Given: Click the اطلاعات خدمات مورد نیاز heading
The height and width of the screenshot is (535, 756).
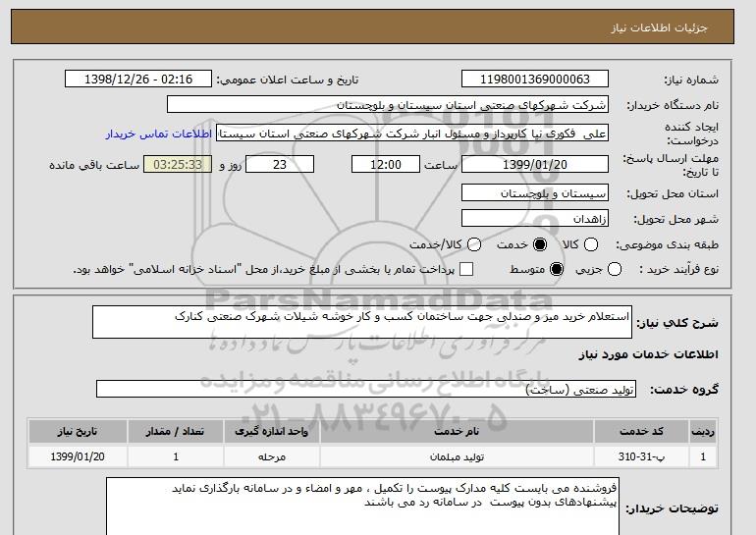Looking at the screenshot, I should (x=648, y=354).
